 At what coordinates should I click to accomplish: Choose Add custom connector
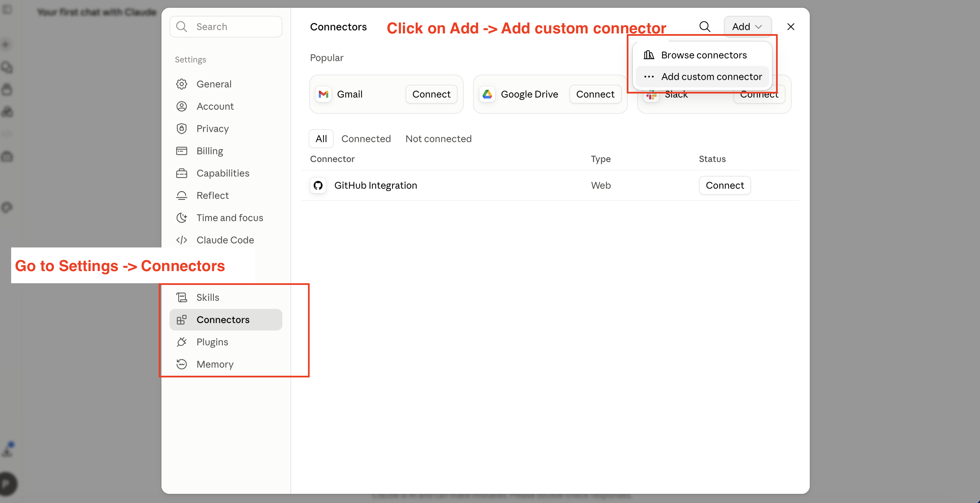pos(702,77)
